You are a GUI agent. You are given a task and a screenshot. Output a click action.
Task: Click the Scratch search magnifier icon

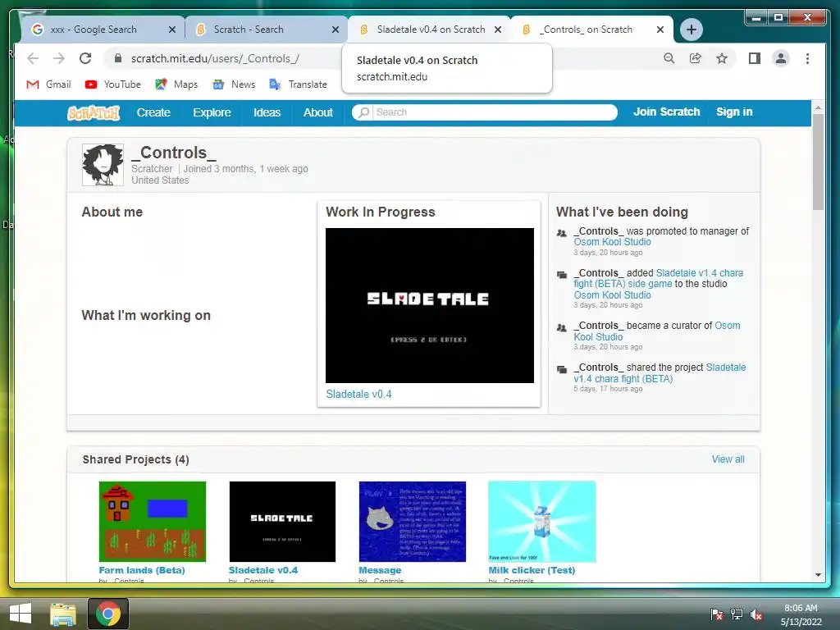[x=363, y=112]
